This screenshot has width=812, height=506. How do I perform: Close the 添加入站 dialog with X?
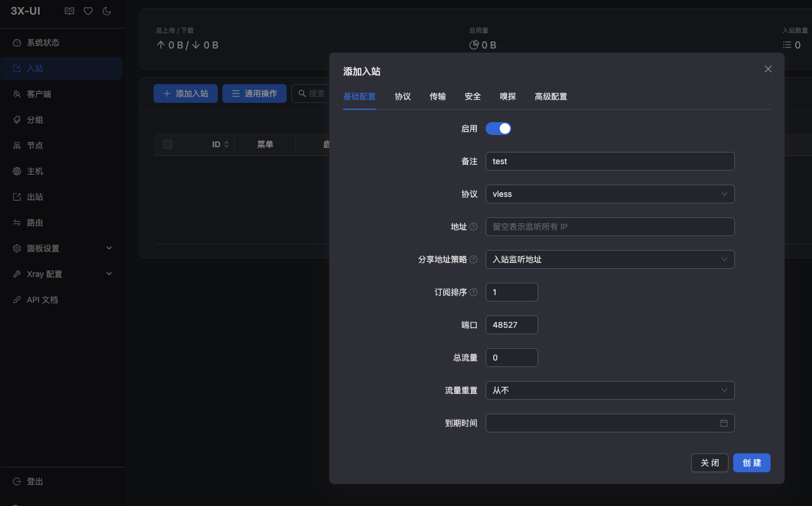coord(768,69)
